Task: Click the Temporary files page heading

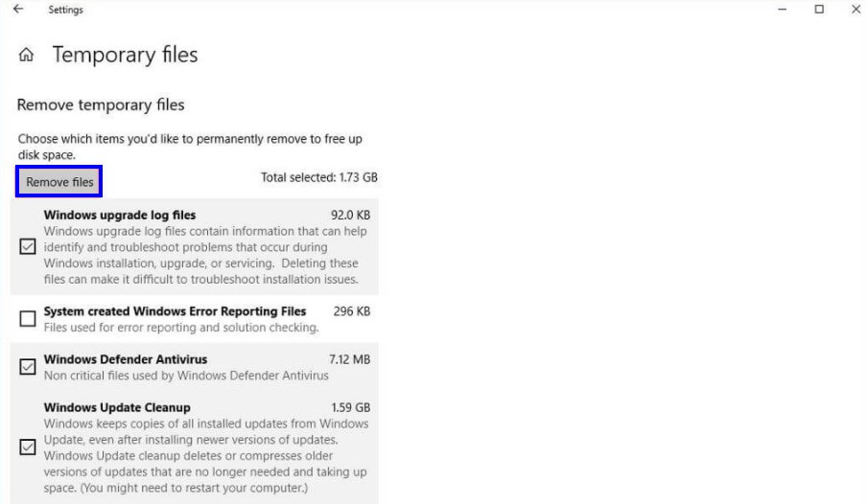Action: 125,55
